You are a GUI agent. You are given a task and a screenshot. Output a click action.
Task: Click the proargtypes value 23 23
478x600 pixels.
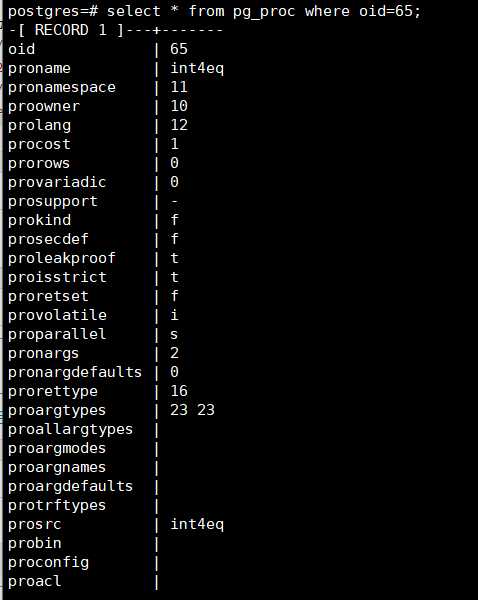(192, 410)
